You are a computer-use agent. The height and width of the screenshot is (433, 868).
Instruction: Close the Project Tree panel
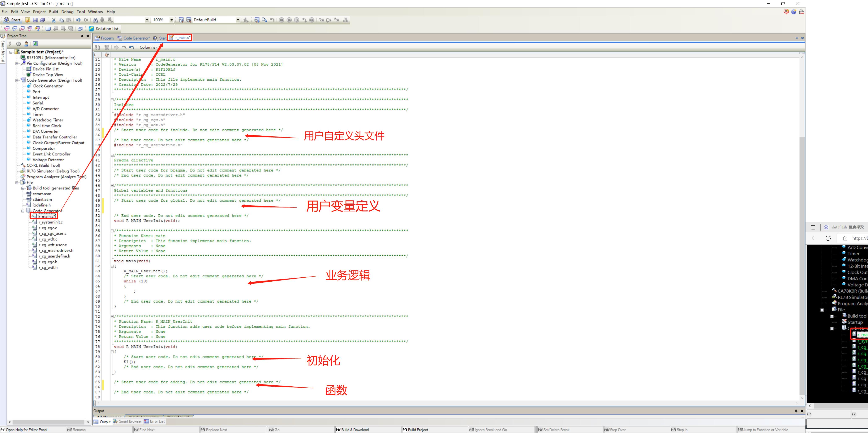[x=88, y=36]
